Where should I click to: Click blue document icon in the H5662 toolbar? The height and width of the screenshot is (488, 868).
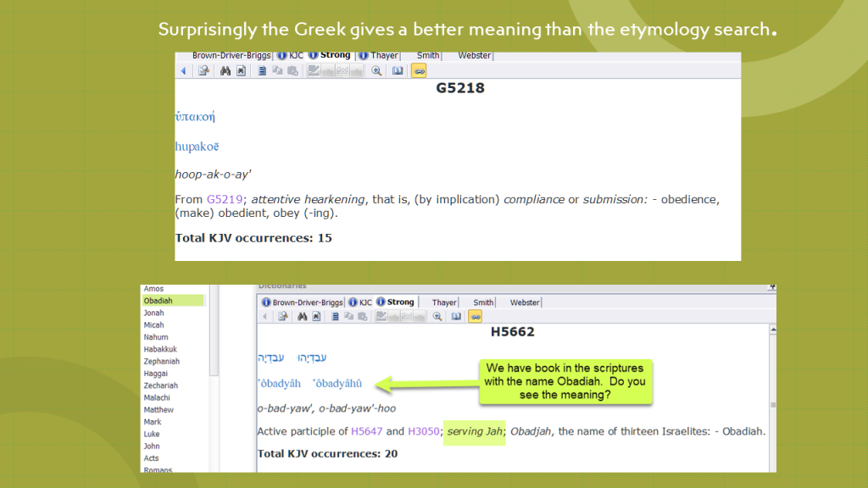pos(335,317)
